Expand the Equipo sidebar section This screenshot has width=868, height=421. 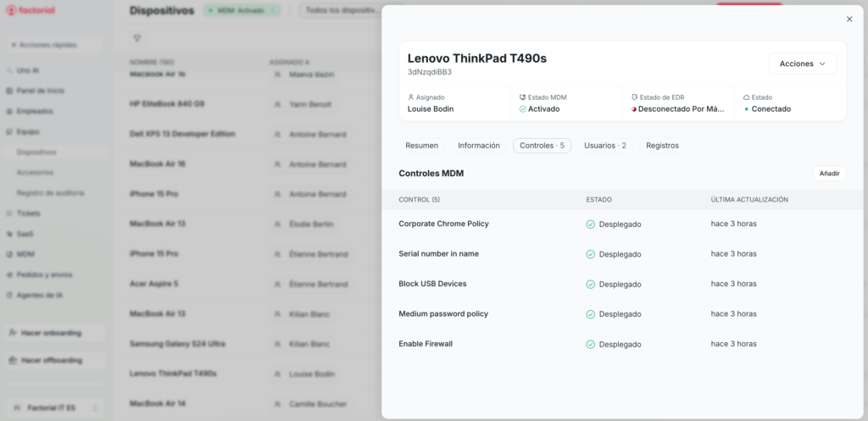[28, 131]
